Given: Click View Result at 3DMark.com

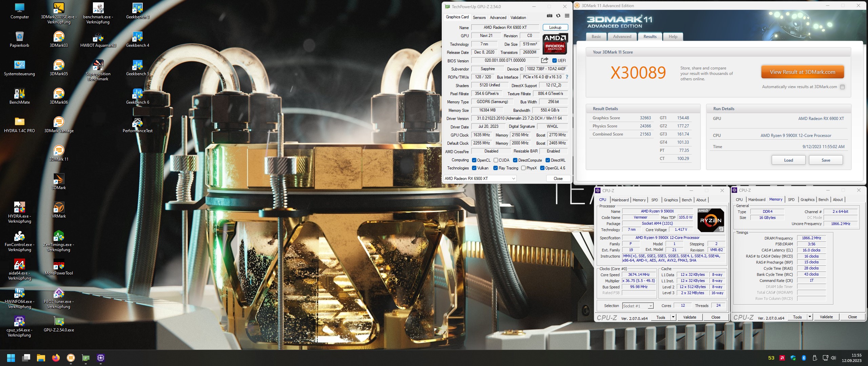Looking at the screenshot, I should tap(802, 72).
